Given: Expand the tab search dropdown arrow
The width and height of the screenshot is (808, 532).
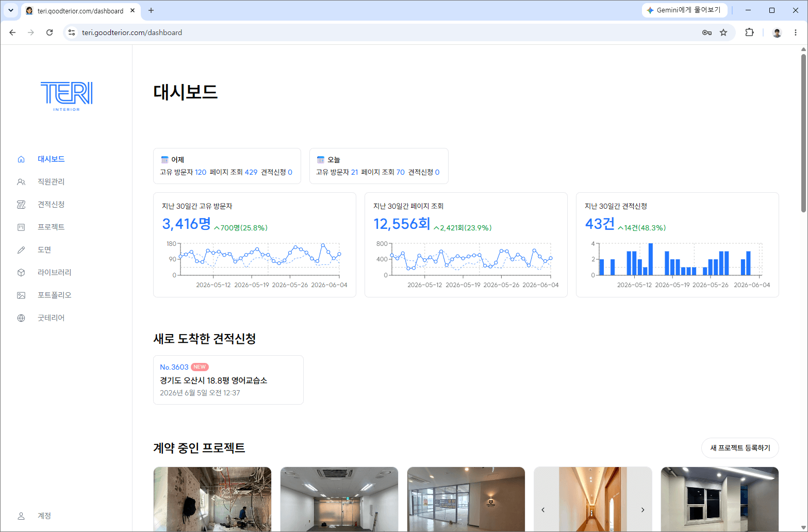Looking at the screenshot, I should (x=10, y=10).
